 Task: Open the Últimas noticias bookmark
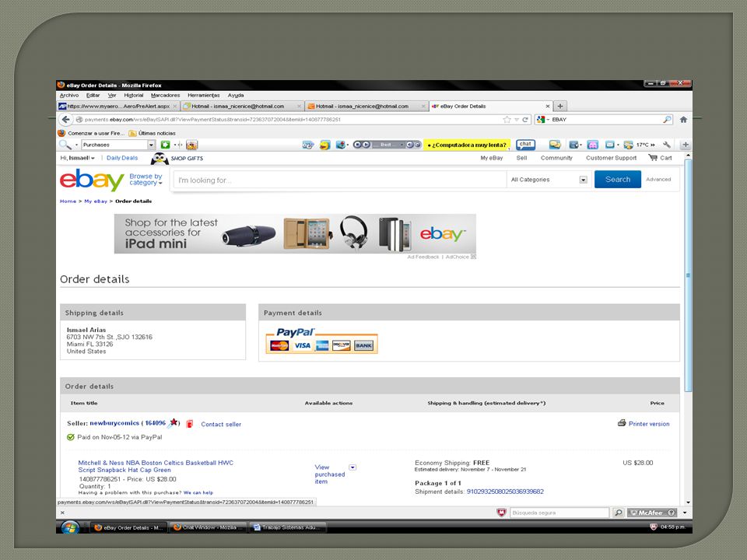click(152, 133)
